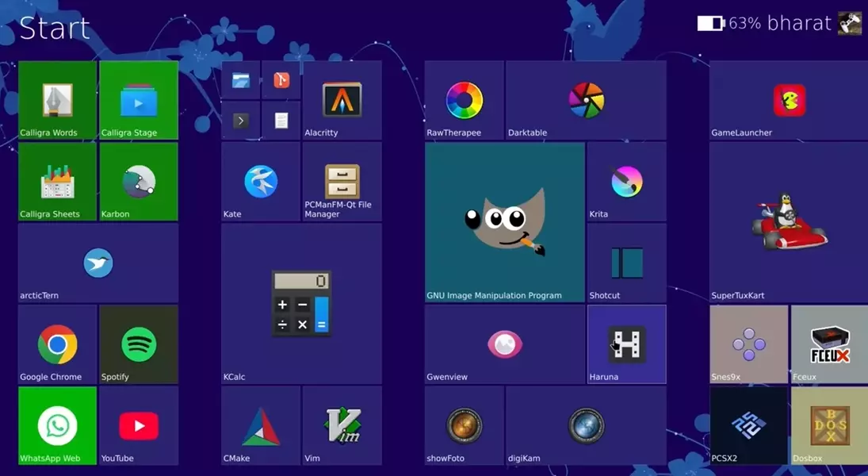Select the Haruna media player
Screen dimensions: 868x476
[625, 343]
